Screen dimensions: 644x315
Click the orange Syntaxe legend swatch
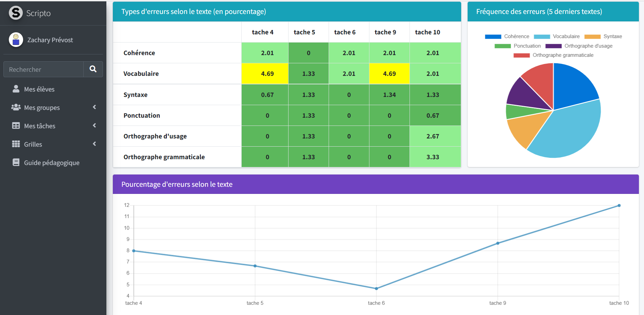pyautogui.click(x=592, y=37)
